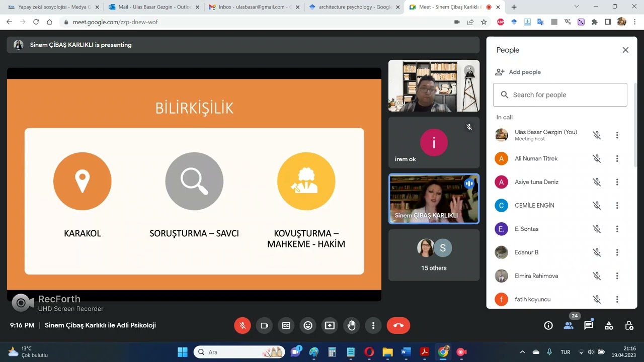Open the emoji reactions button
Image resolution: width=644 pixels, height=362 pixels.
(x=308, y=325)
